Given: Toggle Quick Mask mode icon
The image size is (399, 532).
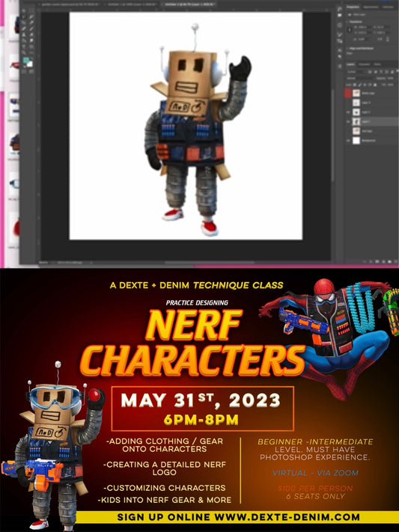Looking at the screenshot, I should [23, 71].
